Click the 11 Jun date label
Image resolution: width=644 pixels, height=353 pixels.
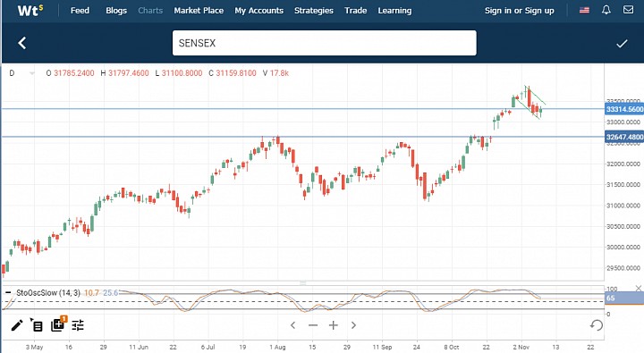point(139,348)
